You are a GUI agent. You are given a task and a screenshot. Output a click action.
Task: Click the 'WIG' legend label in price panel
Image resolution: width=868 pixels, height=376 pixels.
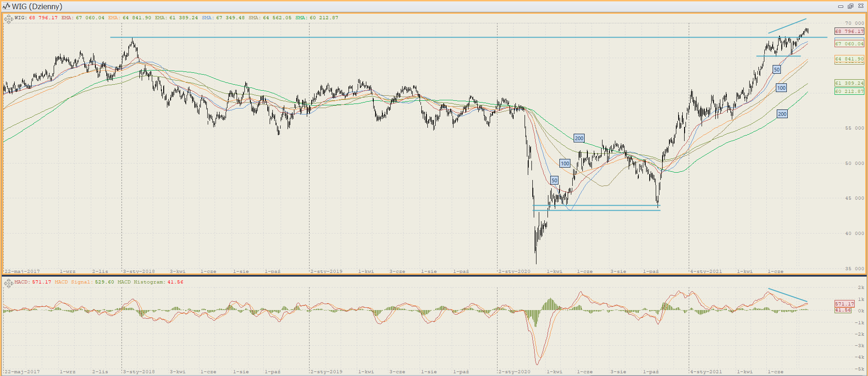pyautogui.click(x=20, y=18)
